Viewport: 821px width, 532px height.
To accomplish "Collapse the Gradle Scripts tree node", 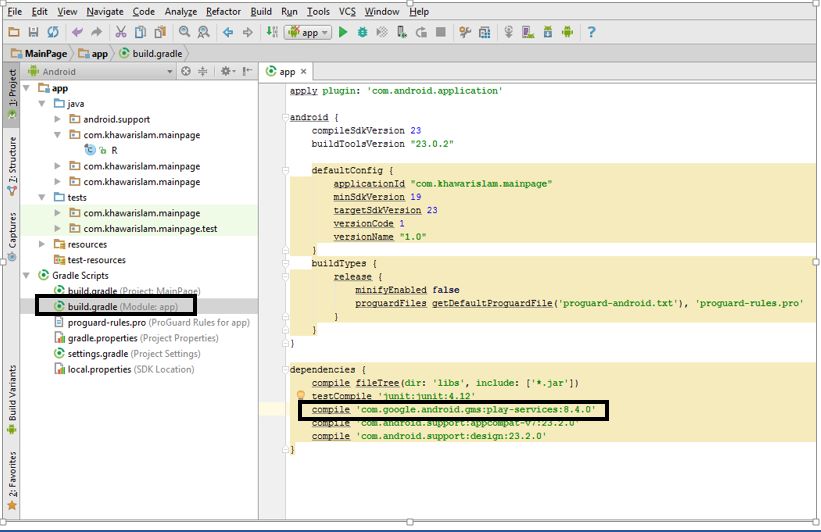I will point(27,275).
